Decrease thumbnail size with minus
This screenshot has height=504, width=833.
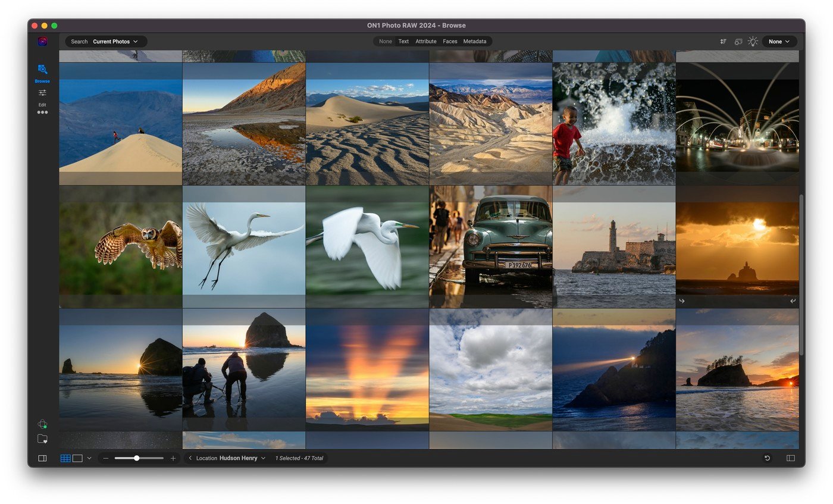point(106,458)
